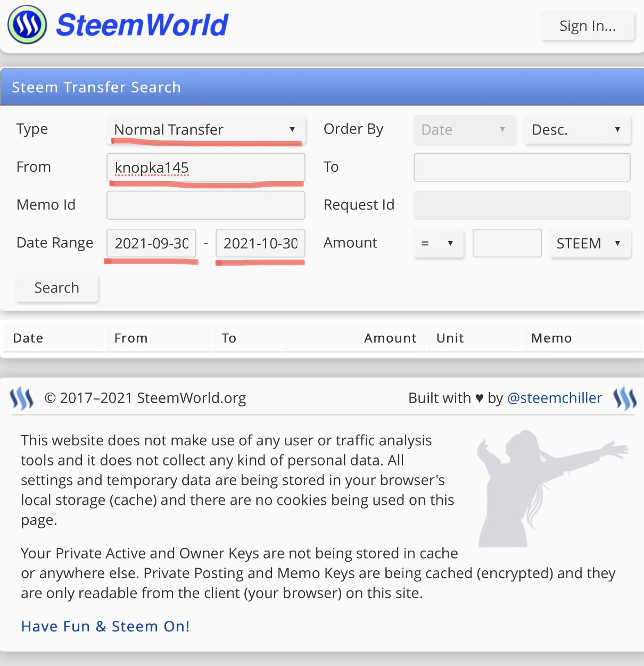
Task: Open the @steemchiller profile link
Action: (555, 398)
